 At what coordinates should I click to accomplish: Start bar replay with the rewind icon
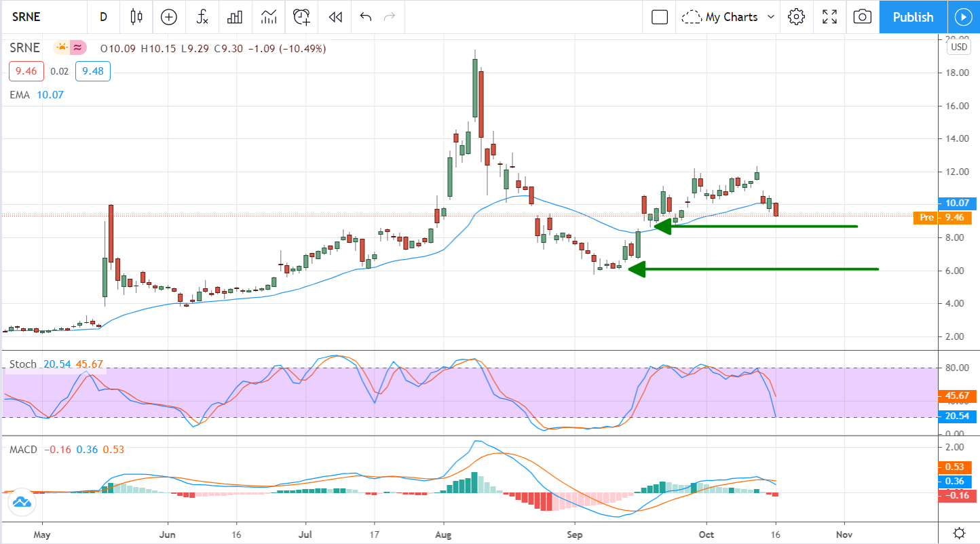335,17
